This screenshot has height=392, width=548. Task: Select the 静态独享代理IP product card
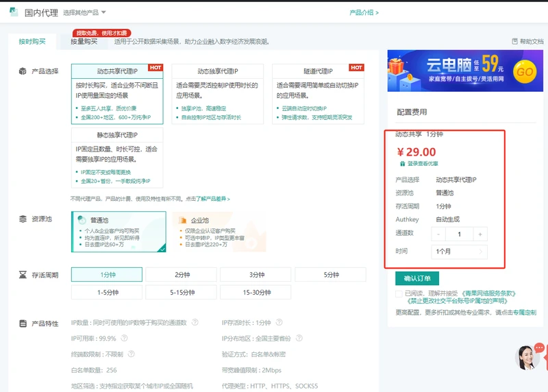pyautogui.click(x=117, y=158)
